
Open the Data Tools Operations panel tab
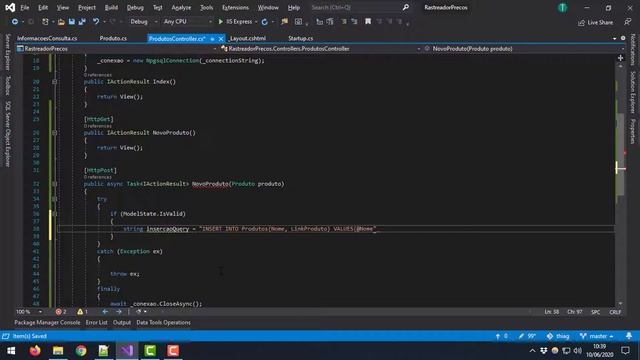click(163, 322)
